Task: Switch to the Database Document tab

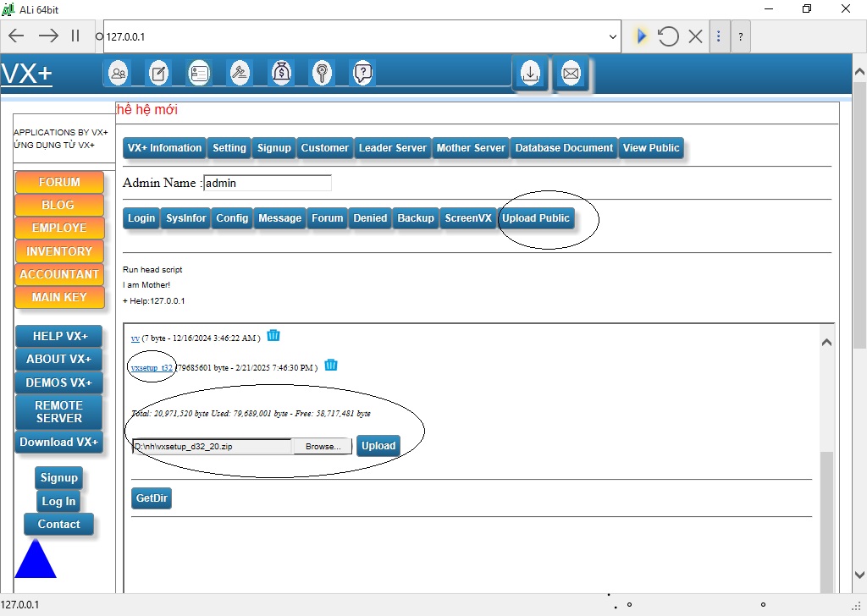Action: pos(564,148)
